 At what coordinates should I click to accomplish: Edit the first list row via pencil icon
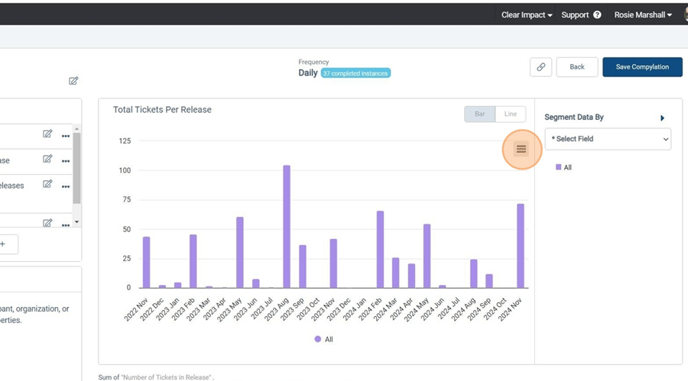[47, 134]
